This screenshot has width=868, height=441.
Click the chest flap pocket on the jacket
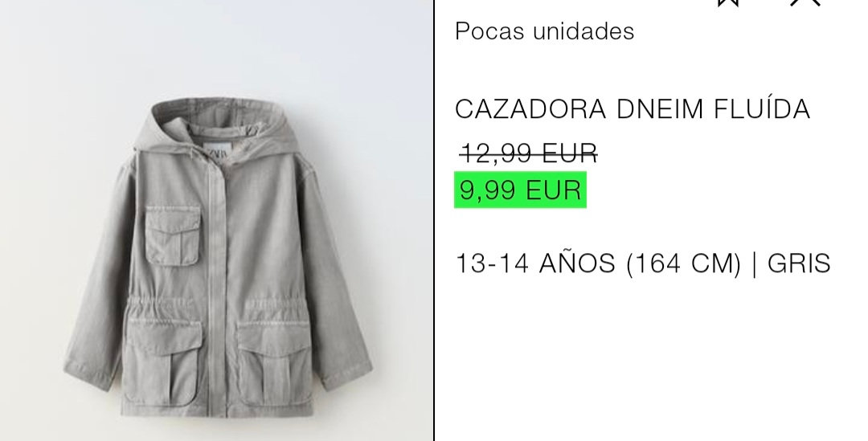pos(173,235)
